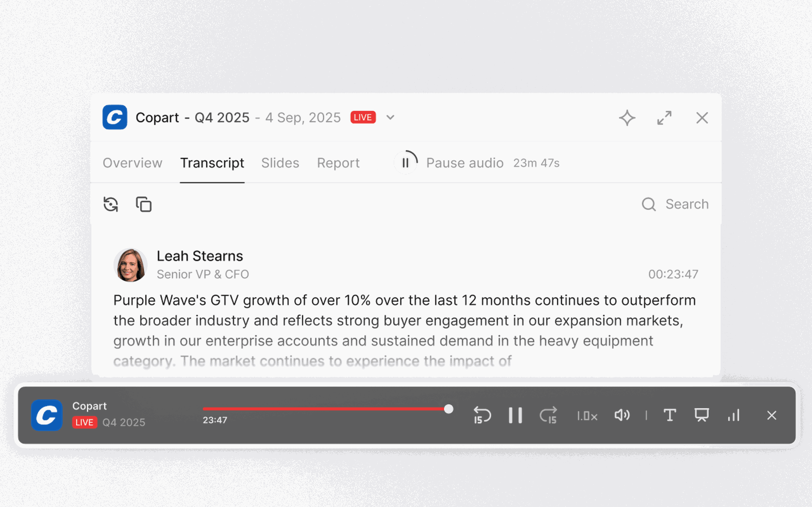Screen dimensions: 812x507
Task: Rewind audio 15 seconds
Action: pyautogui.click(x=482, y=415)
